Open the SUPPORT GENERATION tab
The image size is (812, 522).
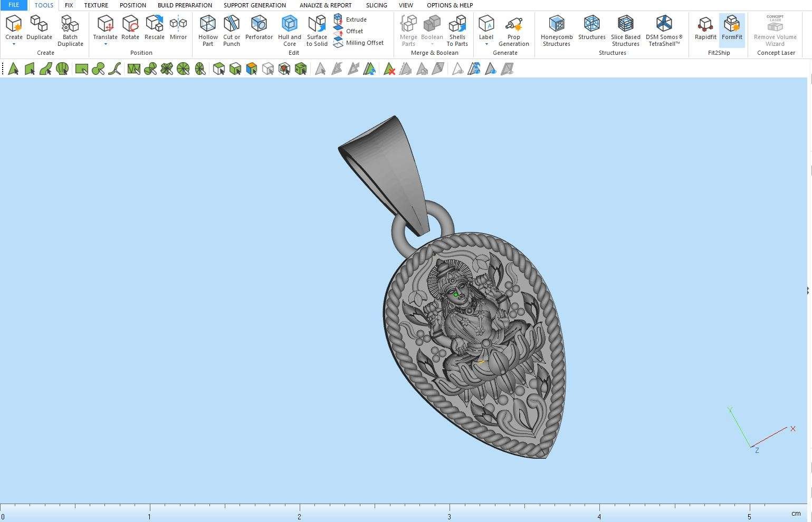coord(254,5)
